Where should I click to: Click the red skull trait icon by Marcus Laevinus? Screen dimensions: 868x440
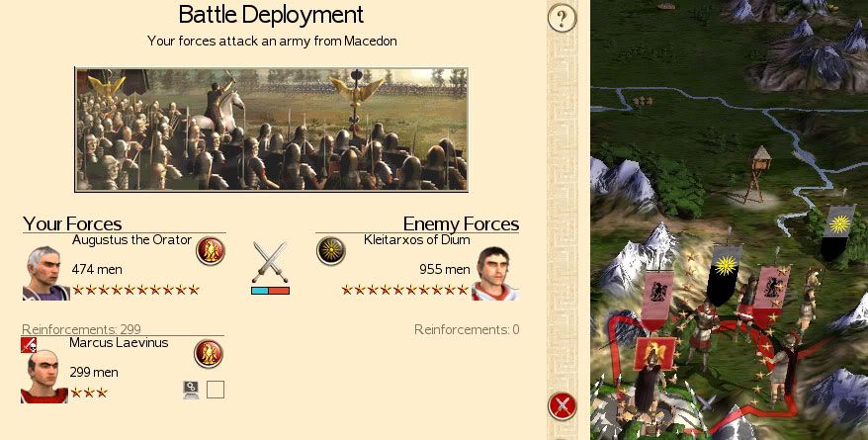click(29, 345)
